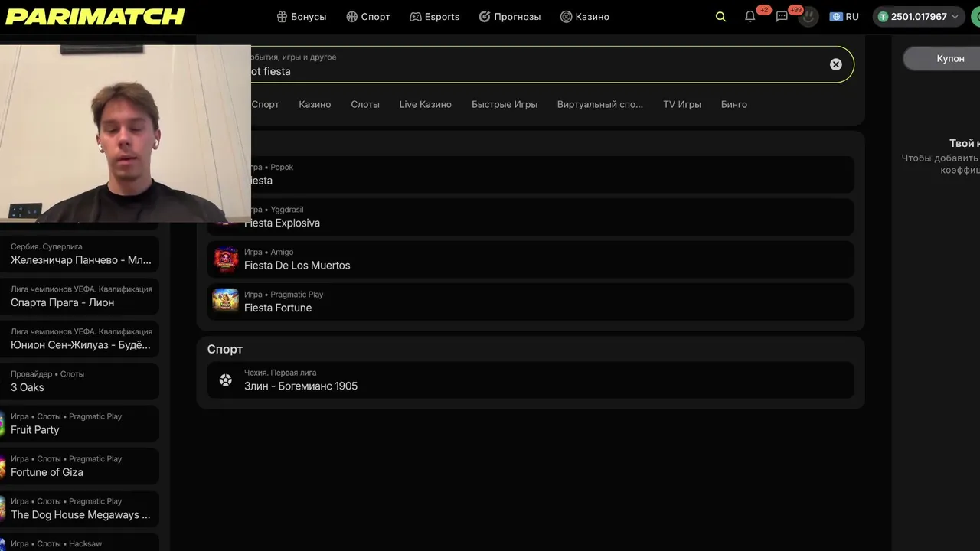Select the TV Игры tab
980x551 pixels.
682,104
